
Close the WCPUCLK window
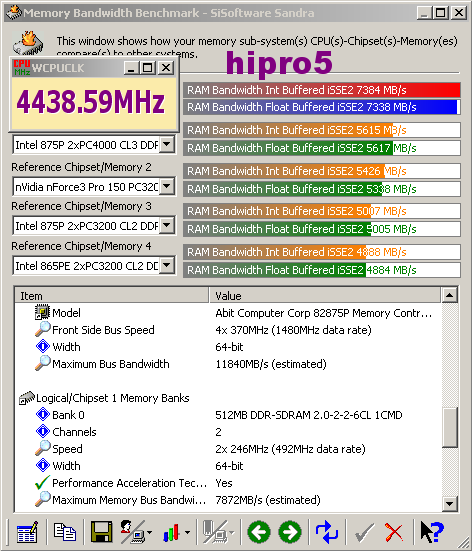click(166, 67)
